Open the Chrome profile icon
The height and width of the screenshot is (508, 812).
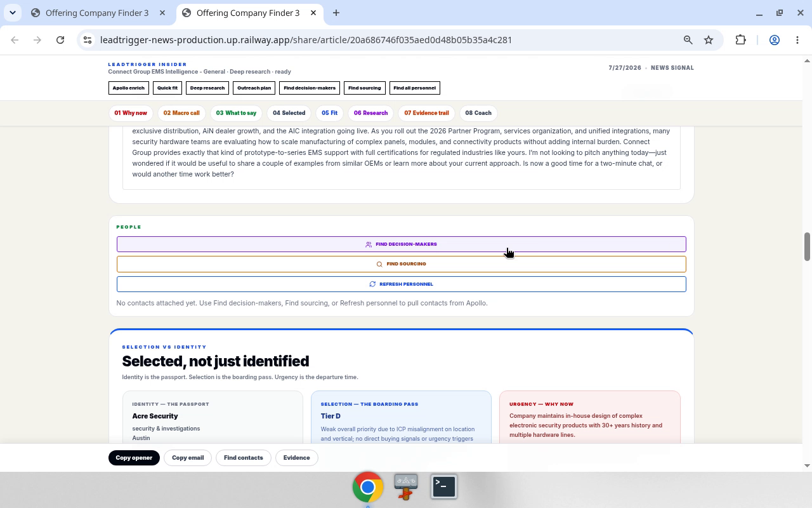(x=775, y=40)
